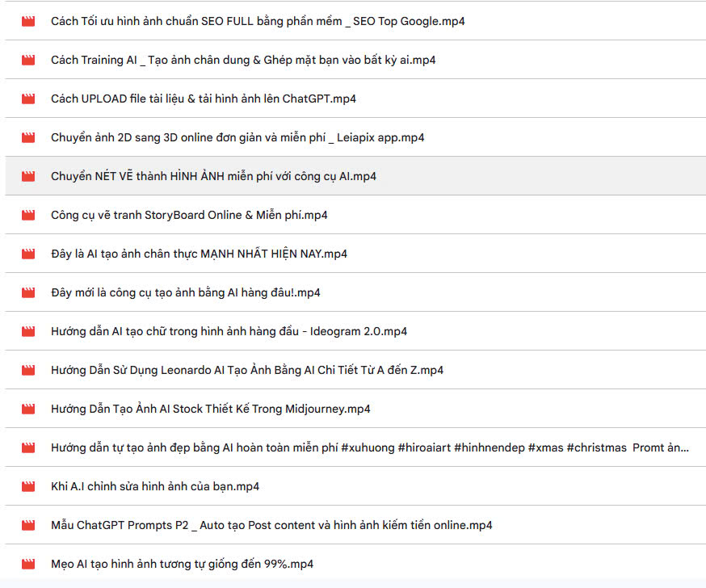Click video icon next to Midjourney stock file

[x=28, y=409]
